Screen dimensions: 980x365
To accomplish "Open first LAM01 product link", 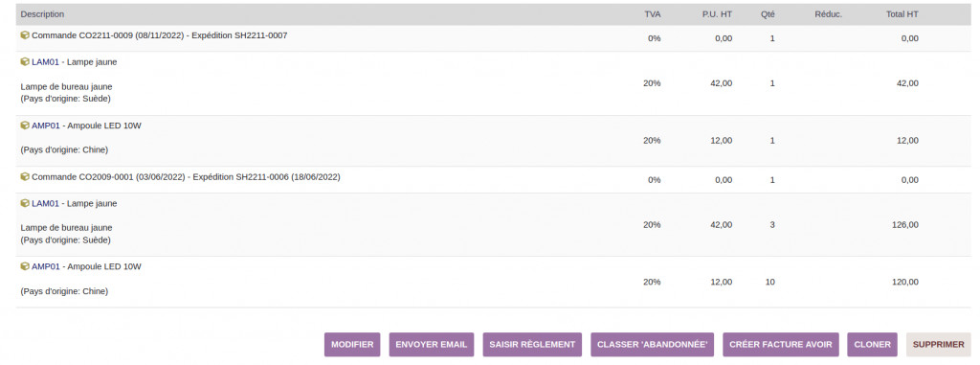I will coord(45,62).
